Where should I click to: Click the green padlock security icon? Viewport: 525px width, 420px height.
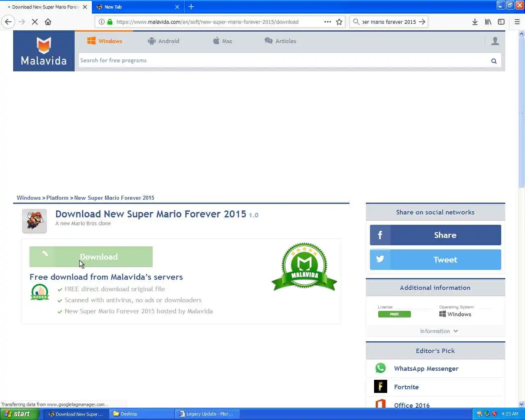110,22
